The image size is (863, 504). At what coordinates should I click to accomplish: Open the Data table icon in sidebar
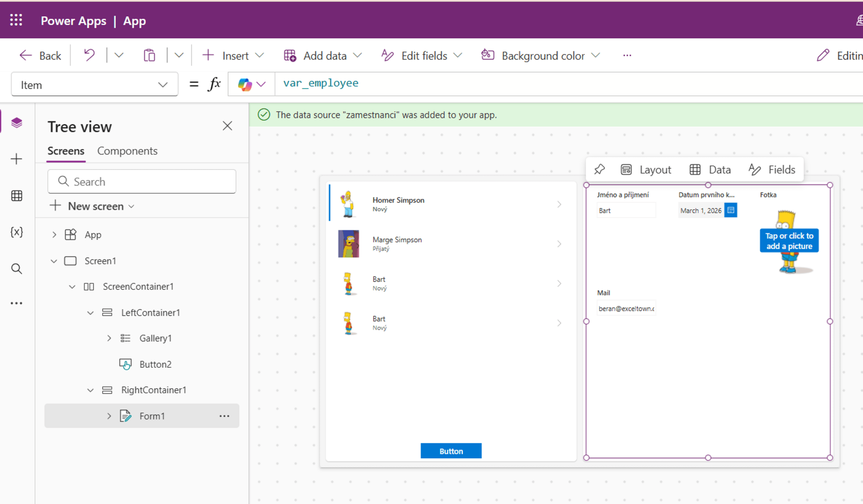click(17, 196)
